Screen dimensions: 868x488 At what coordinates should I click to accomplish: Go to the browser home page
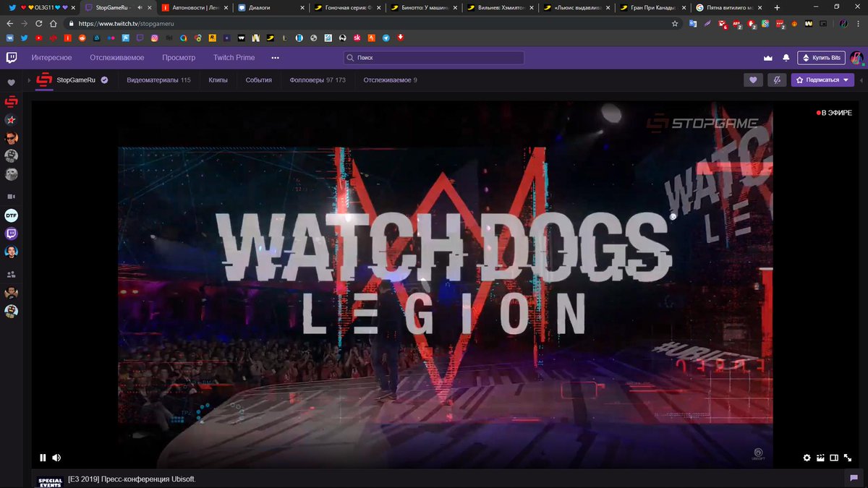[x=53, y=23]
